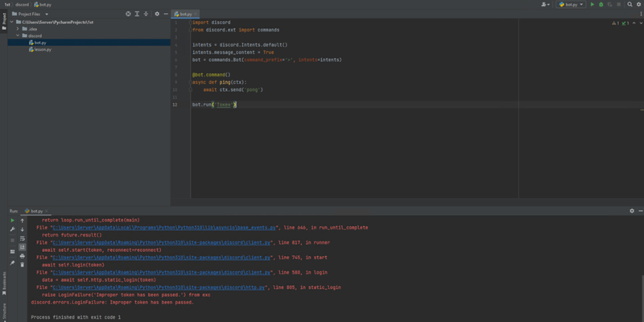Rerun bot.py from Run panel
This screenshot has width=644, height=322.
(x=12, y=219)
